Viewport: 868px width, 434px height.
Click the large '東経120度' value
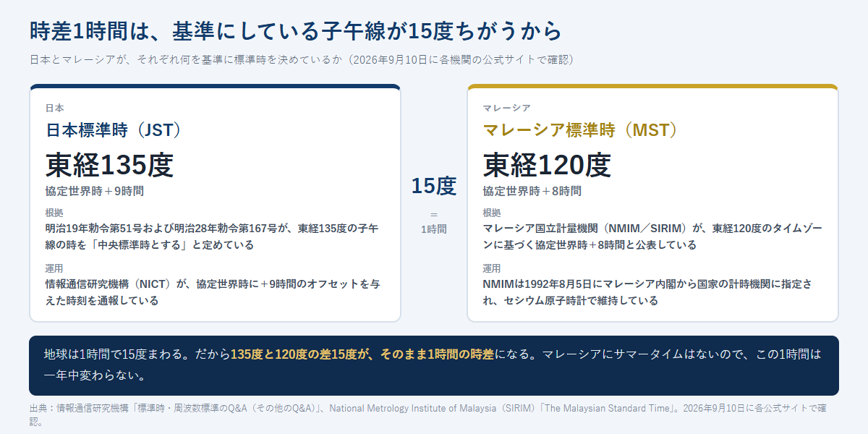pyautogui.click(x=547, y=165)
